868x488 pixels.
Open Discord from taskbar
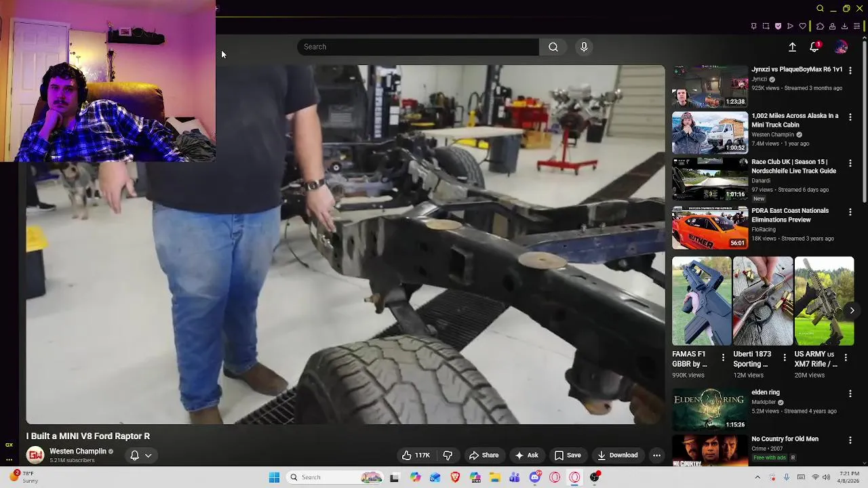point(535,477)
